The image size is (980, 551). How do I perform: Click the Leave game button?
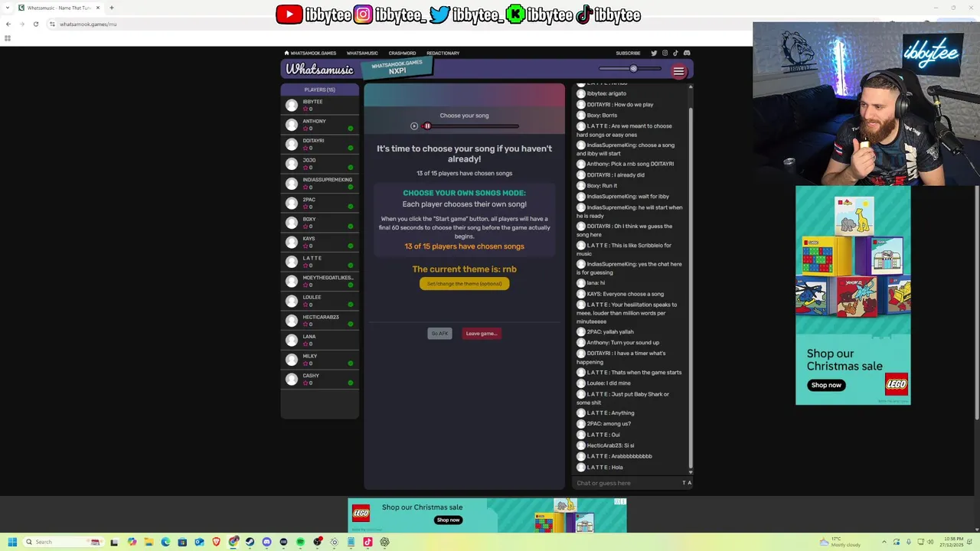tap(482, 334)
